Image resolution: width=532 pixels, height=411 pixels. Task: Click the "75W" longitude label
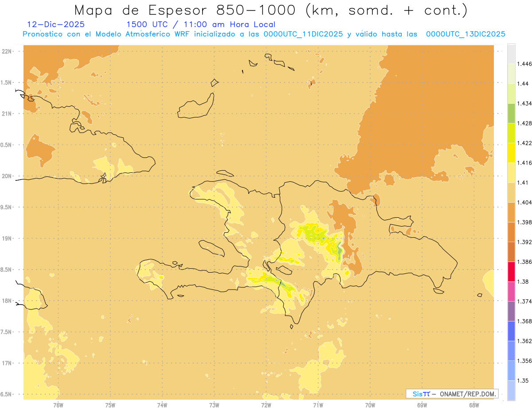click(110, 405)
